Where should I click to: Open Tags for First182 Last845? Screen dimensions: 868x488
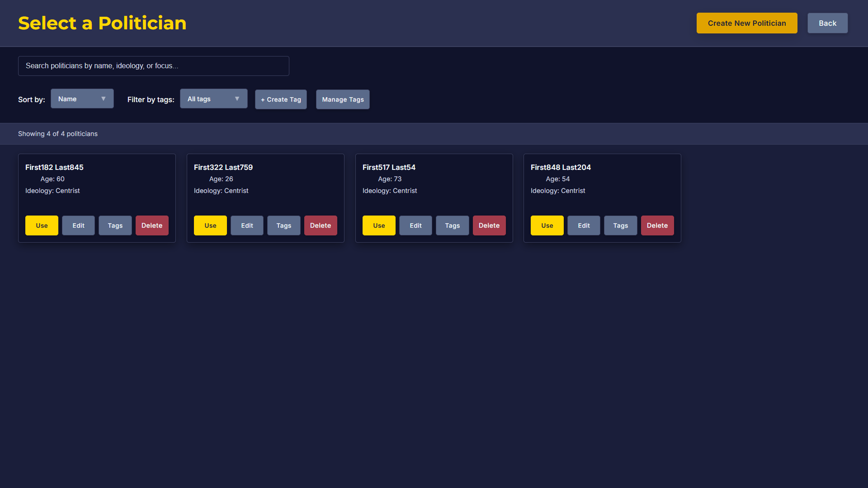(x=115, y=225)
